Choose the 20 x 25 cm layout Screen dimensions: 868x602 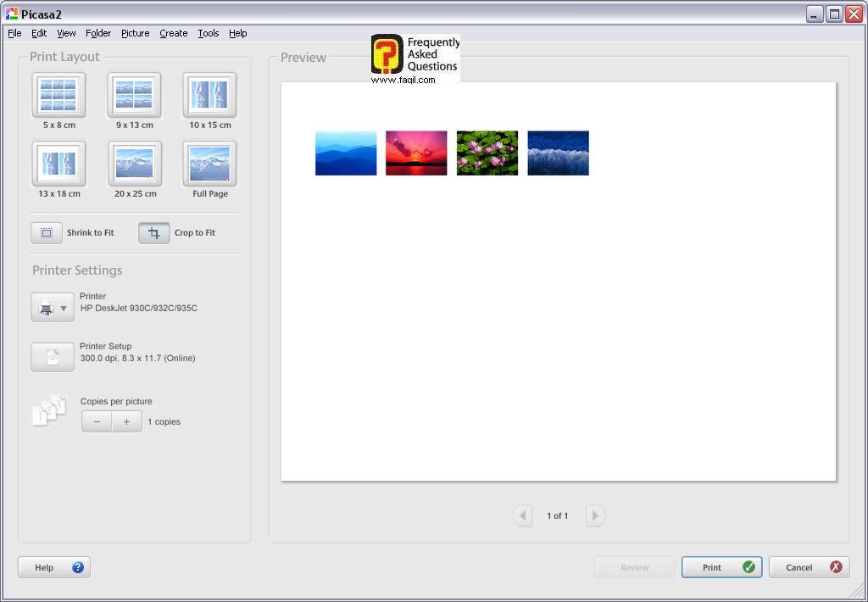coord(134,164)
